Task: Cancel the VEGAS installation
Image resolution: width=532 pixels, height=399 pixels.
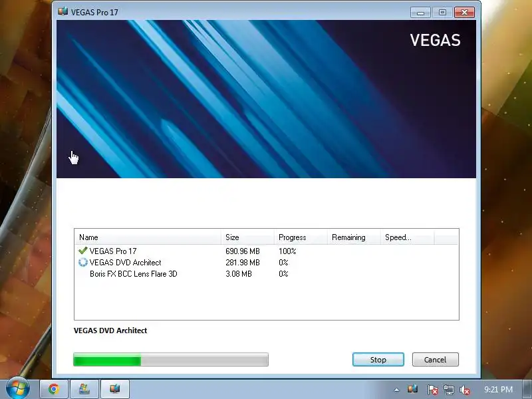Action: click(x=436, y=359)
